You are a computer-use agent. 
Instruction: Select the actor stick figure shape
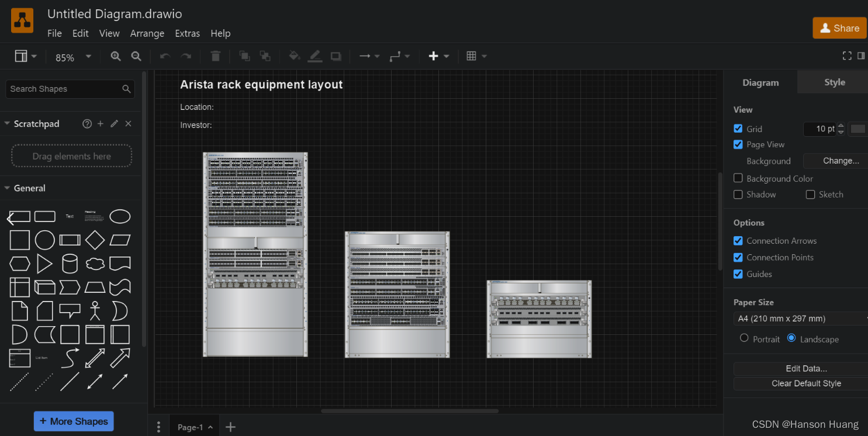[95, 311]
